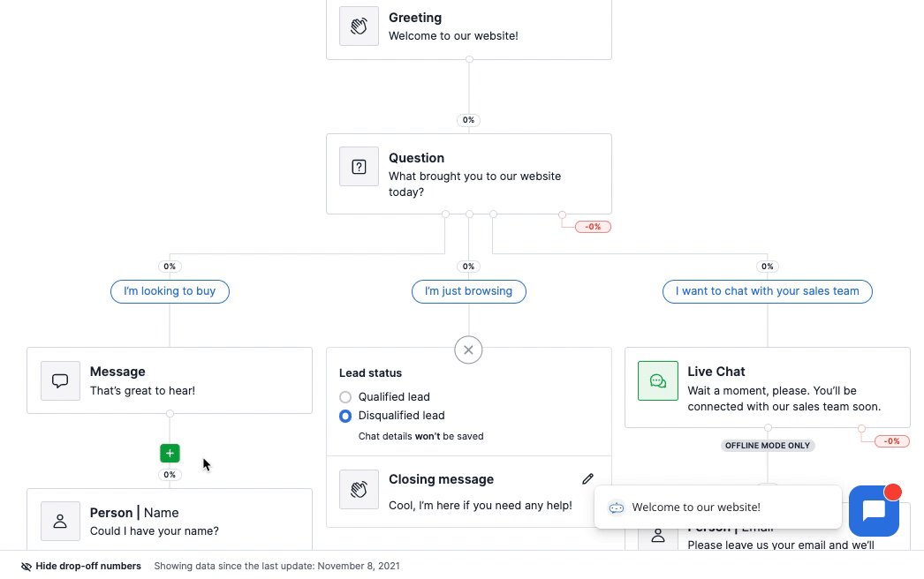Close the Lead status panel
The image size is (924, 579).
(x=468, y=350)
